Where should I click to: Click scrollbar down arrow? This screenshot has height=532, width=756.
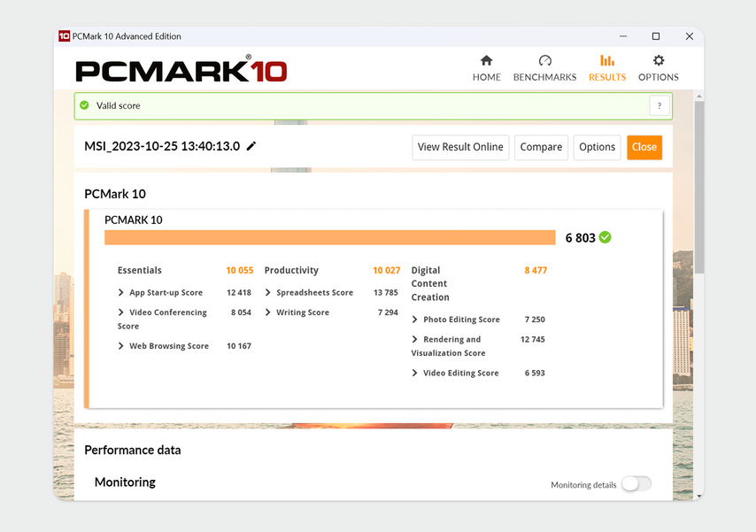tap(698, 496)
